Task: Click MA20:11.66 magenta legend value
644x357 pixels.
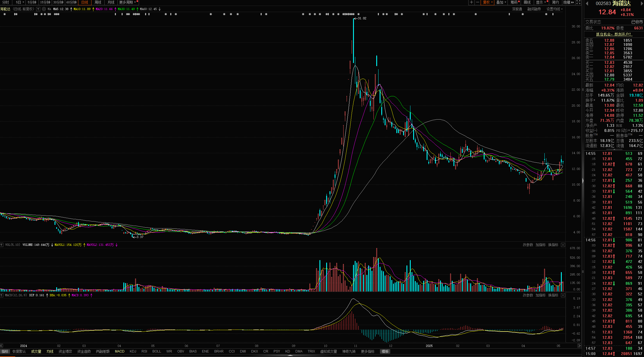Action: [x=104, y=9]
